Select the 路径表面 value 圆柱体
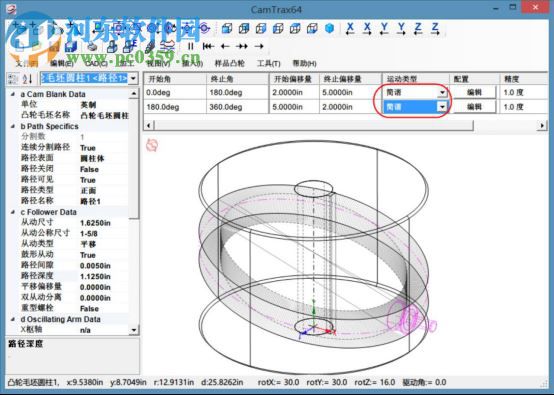 [x=93, y=159]
